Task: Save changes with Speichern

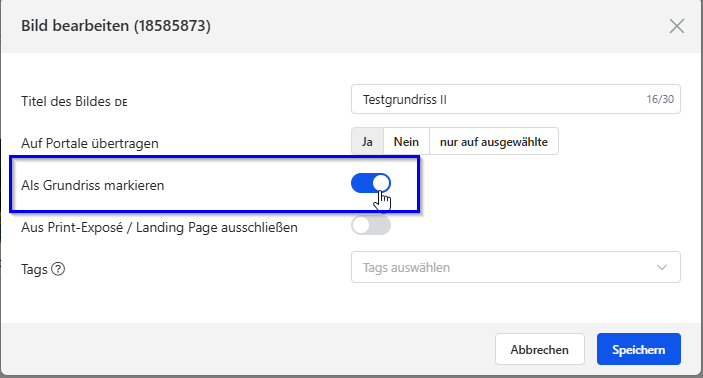Action: point(638,349)
